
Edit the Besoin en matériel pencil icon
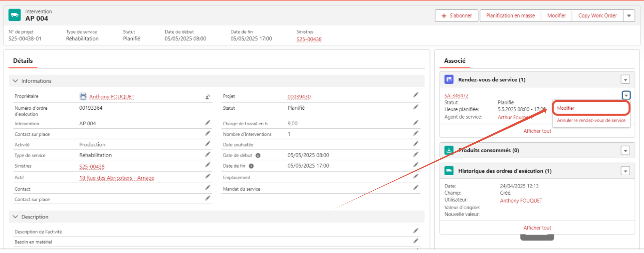coord(415,241)
